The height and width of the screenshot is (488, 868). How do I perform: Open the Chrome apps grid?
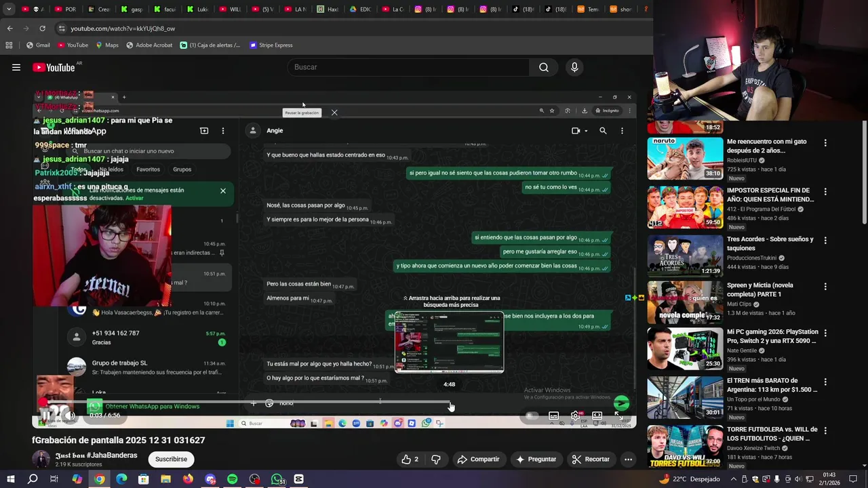point(9,45)
